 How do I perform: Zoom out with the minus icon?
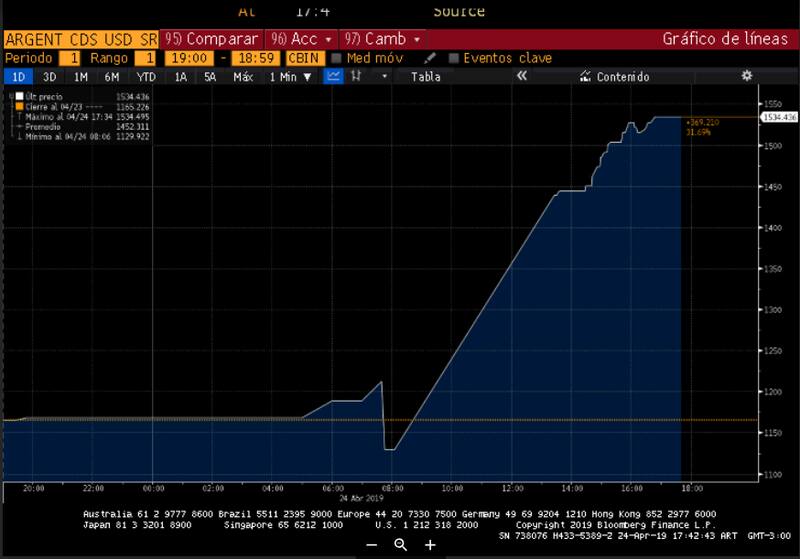[x=371, y=545]
